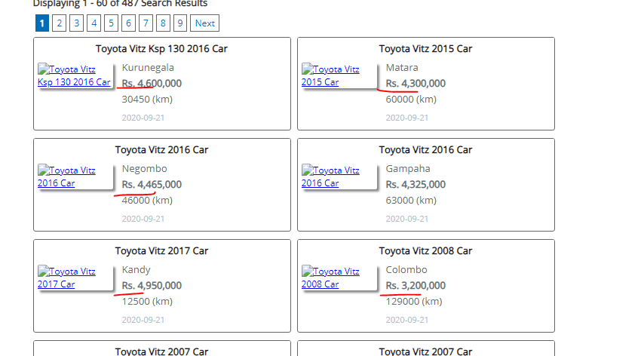Viewport: 644px width, 356px height.
Task: Go to results page 7
Action: pyautogui.click(x=146, y=23)
